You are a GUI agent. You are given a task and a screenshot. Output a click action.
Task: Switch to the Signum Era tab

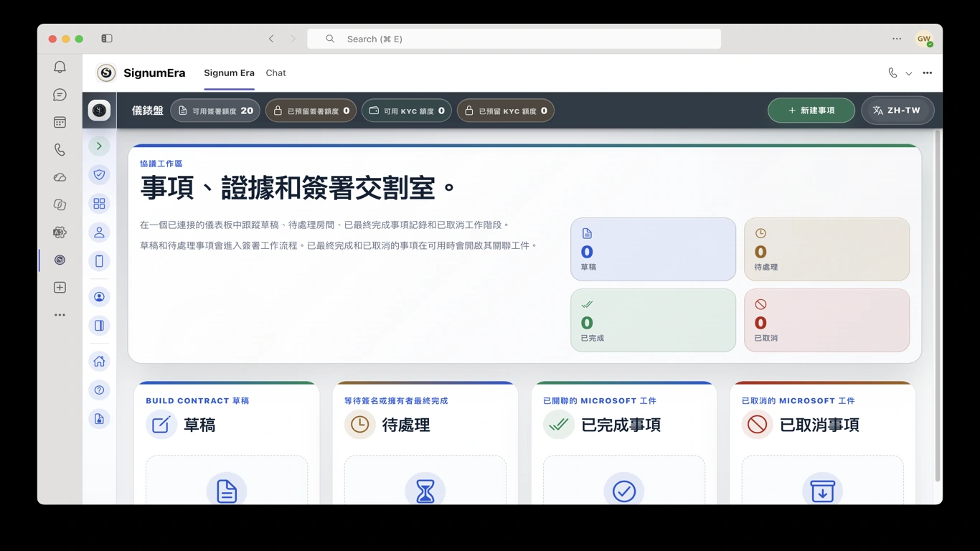coord(229,73)
